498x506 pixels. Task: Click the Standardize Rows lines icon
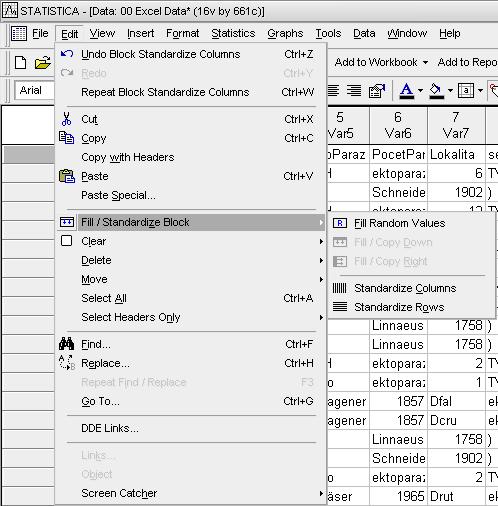point(340,307)
